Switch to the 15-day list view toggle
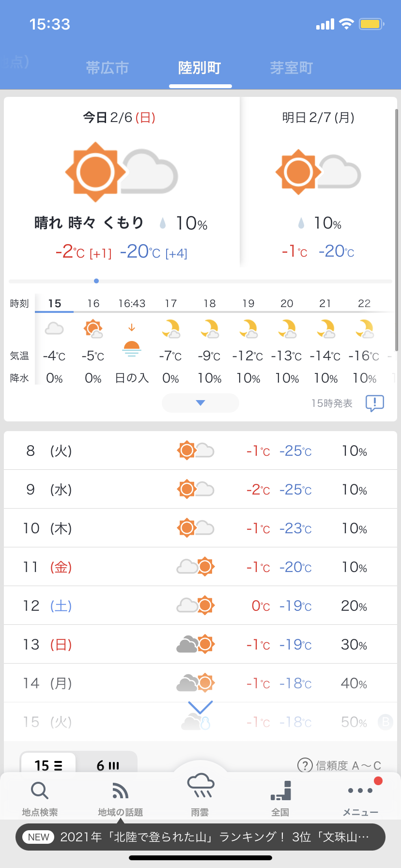 coord(48,765)
